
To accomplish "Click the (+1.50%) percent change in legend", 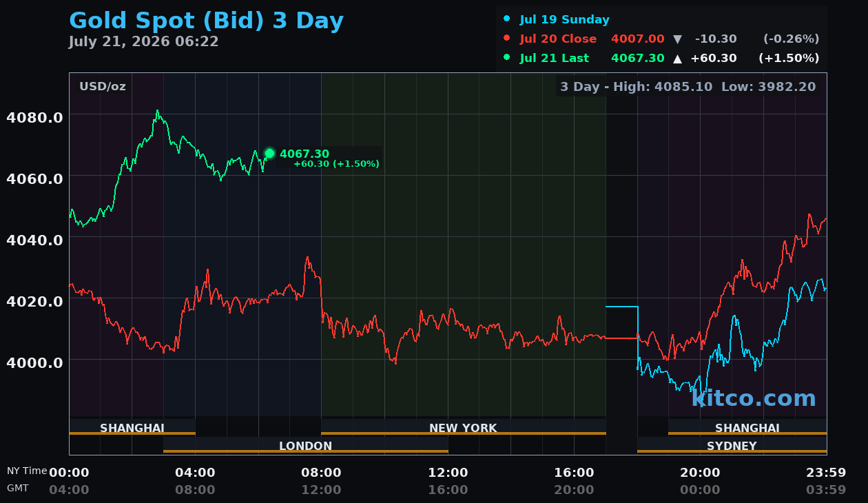I will pos(789,59).
